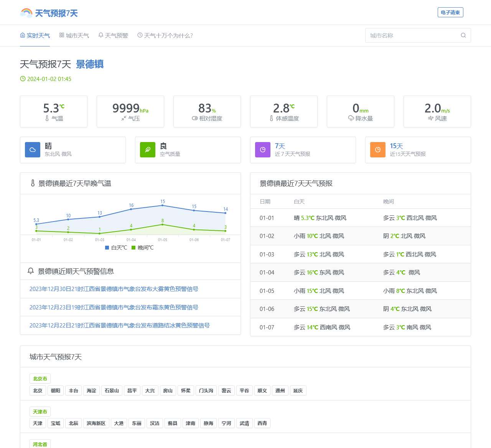
Task: Click the 景德镇 city title link
Action: point(90,64)
